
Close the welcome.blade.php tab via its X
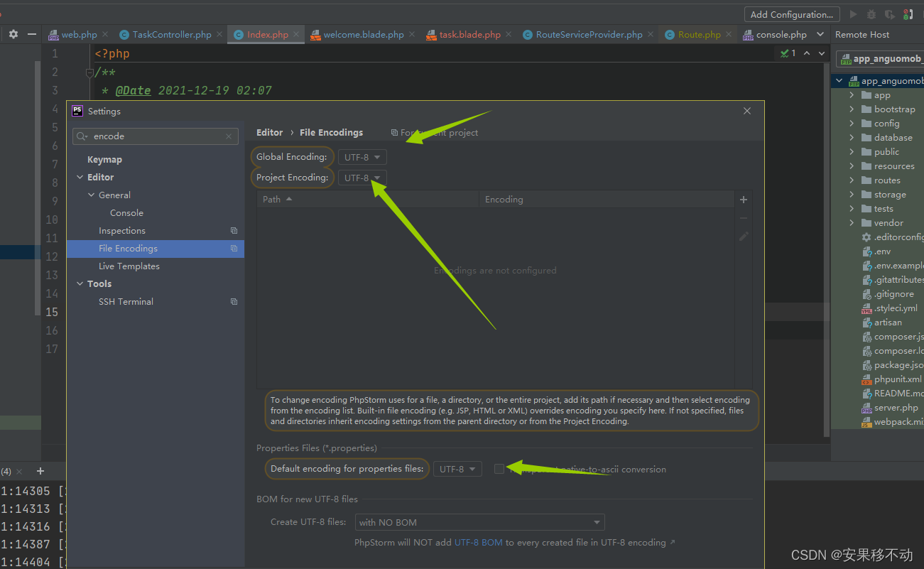(412, 34)
